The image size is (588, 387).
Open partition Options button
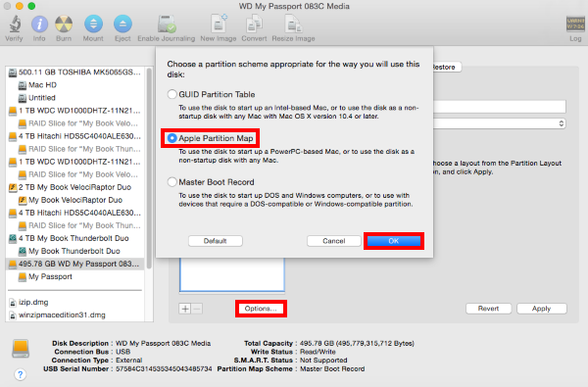(261, 309)
